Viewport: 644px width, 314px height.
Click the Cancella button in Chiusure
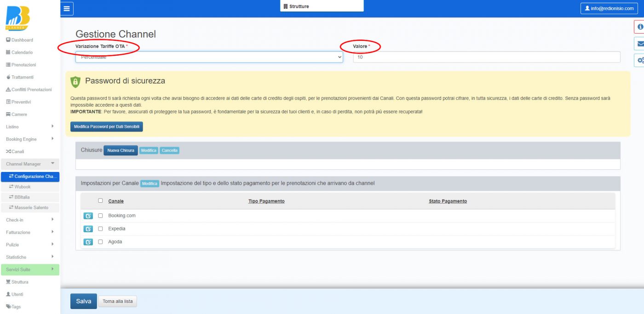[170, 150]
